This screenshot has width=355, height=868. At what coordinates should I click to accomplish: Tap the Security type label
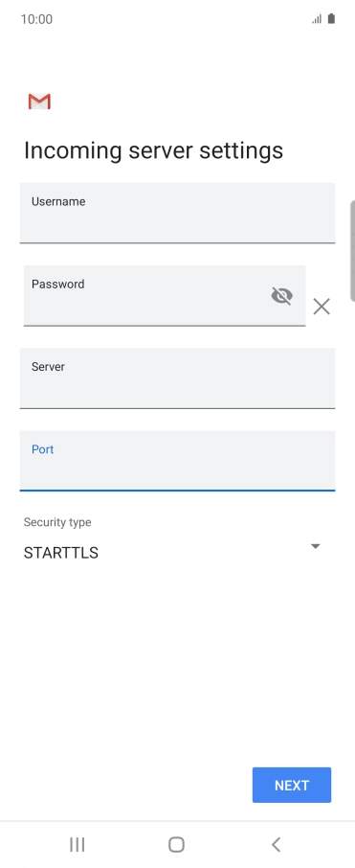click(x=57, y=522)
